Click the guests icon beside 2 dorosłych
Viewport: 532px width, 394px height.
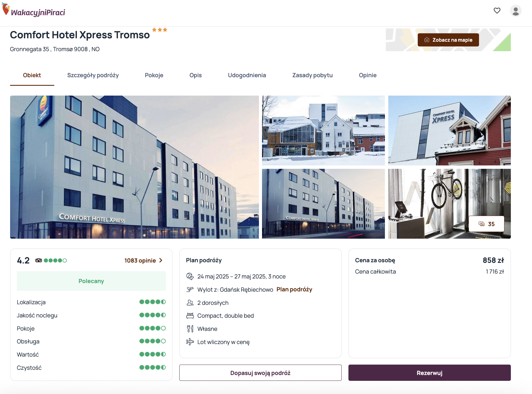coord(190,303)
